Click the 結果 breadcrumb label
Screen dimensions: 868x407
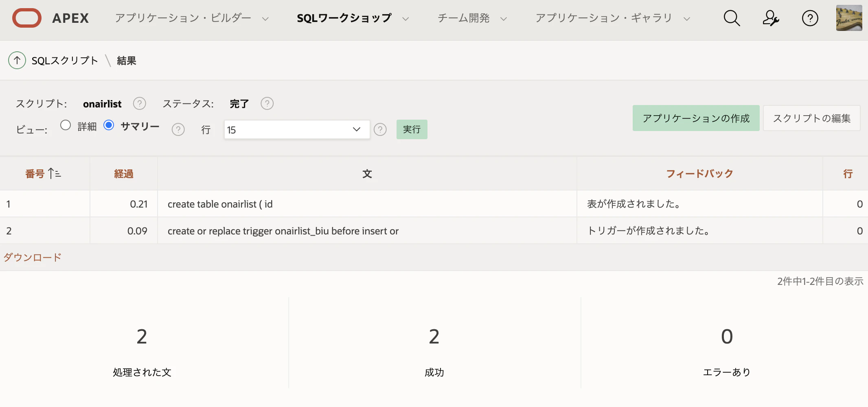127,61
